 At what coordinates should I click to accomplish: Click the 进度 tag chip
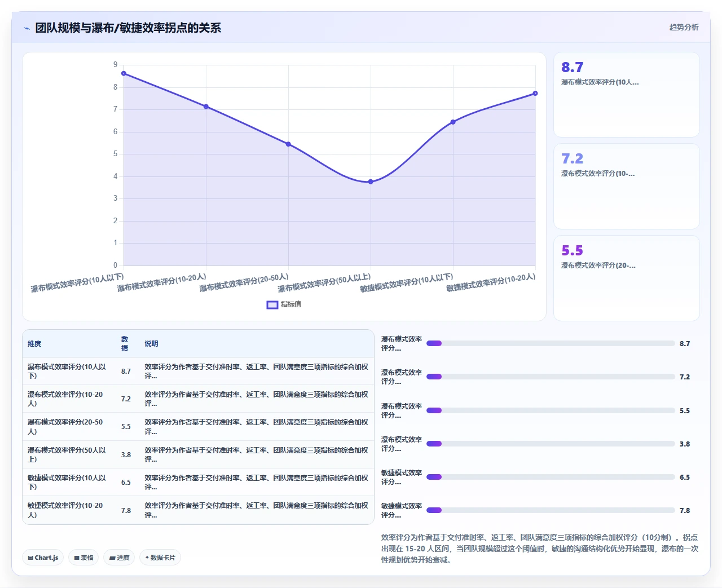pos(119,558)
